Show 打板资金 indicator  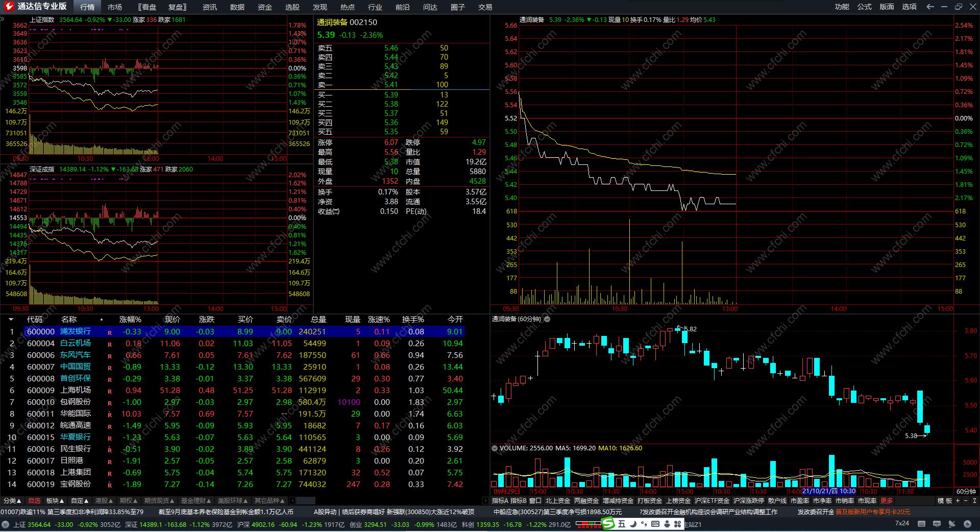point(650,501)
